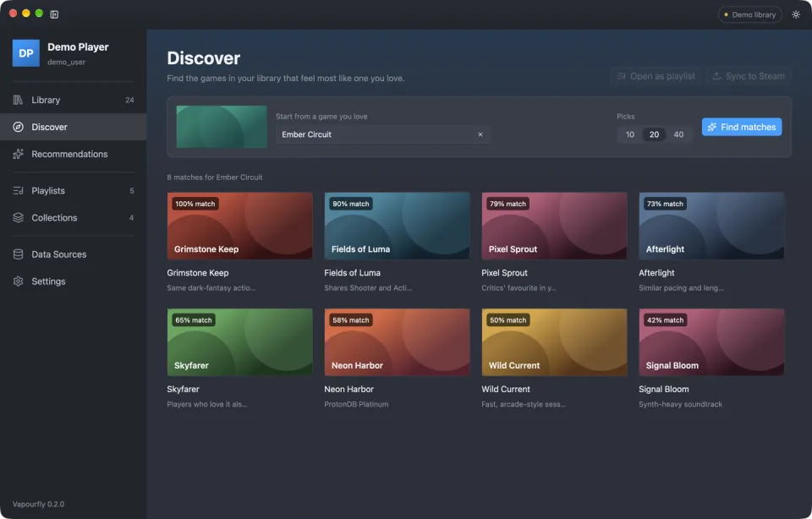Click the 79% match badge
The width and height of the screenshot is (812, 519).
tap(508, 204)
